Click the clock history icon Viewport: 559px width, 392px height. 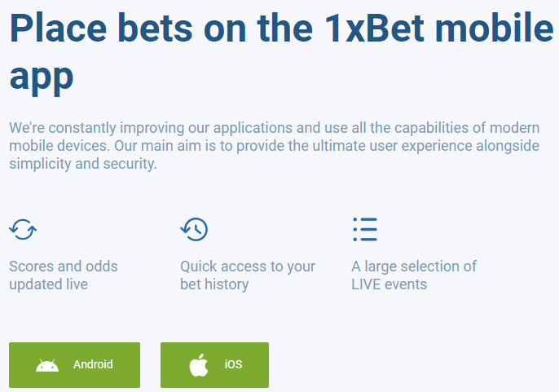coord(194,229)
